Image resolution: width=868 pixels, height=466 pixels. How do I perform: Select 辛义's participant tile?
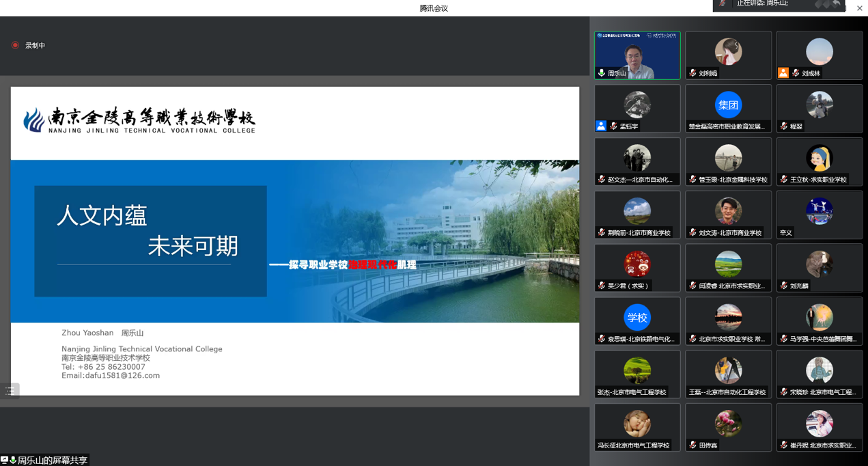pos(819,215)
